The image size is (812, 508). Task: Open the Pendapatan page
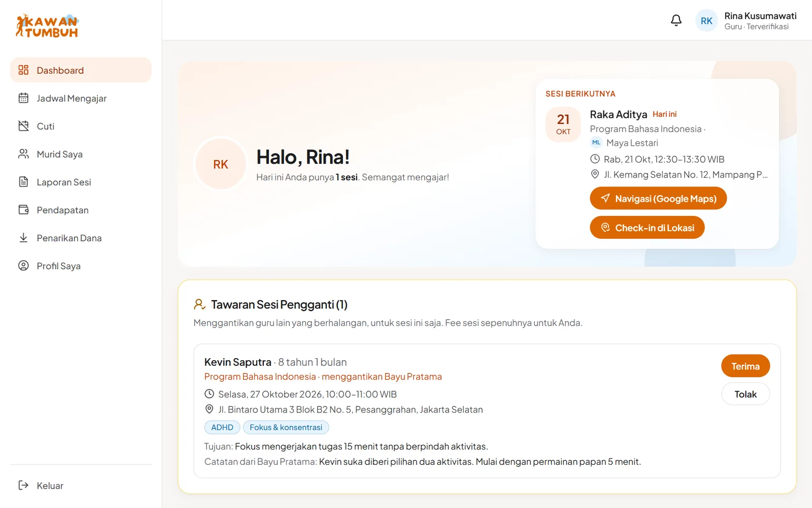click(81, 210)
